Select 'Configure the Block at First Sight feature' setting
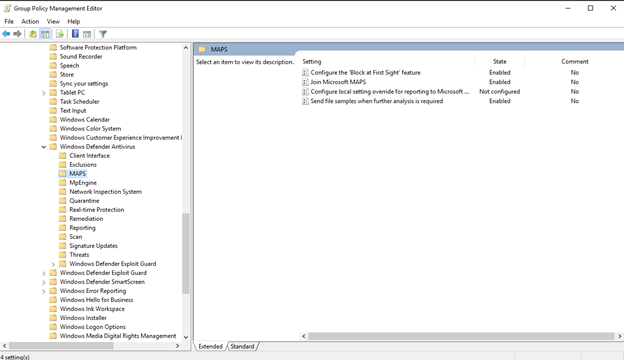 tap(365, 72)
